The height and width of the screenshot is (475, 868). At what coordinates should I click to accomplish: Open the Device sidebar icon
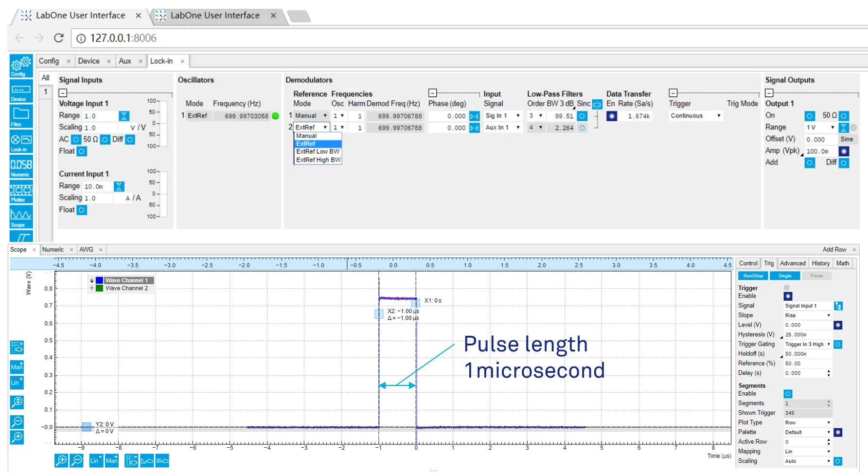point(21,91)
